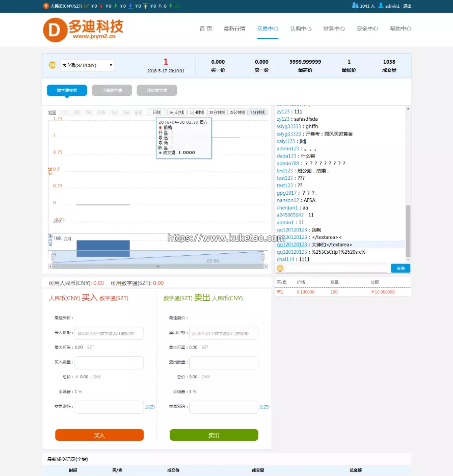Click the online users icon beside 1041 人
453x476 pixels.
tap(355, 6)
